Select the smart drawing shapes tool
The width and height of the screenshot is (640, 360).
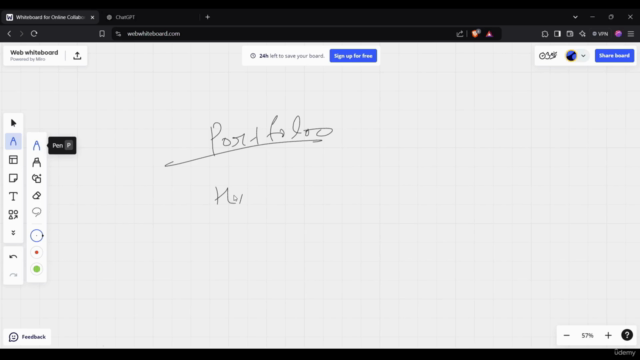(36, 178)
